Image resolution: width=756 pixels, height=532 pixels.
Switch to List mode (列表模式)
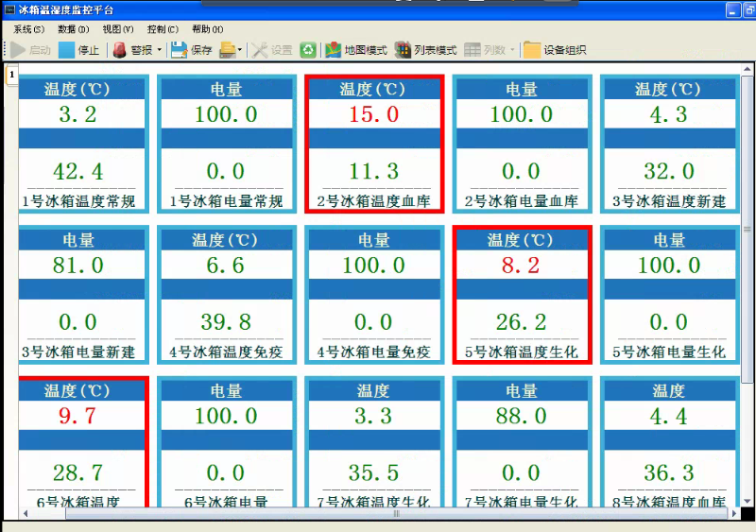pos(426,50)
